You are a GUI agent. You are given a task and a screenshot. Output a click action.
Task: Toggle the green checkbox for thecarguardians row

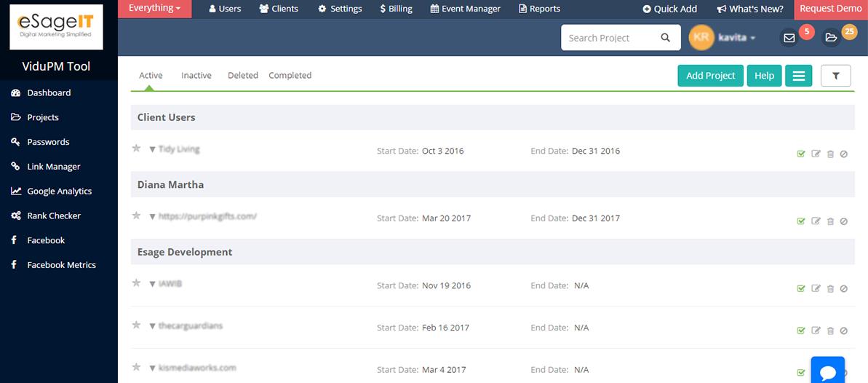800,331
